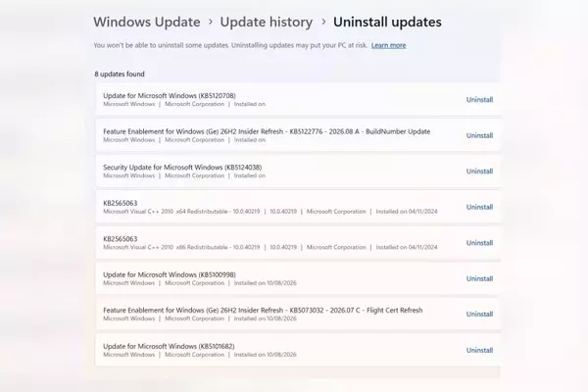Uninstall Feature Enablement KB5073032
The width and height of the screenshot is (588, 392).
coord(479,315)
